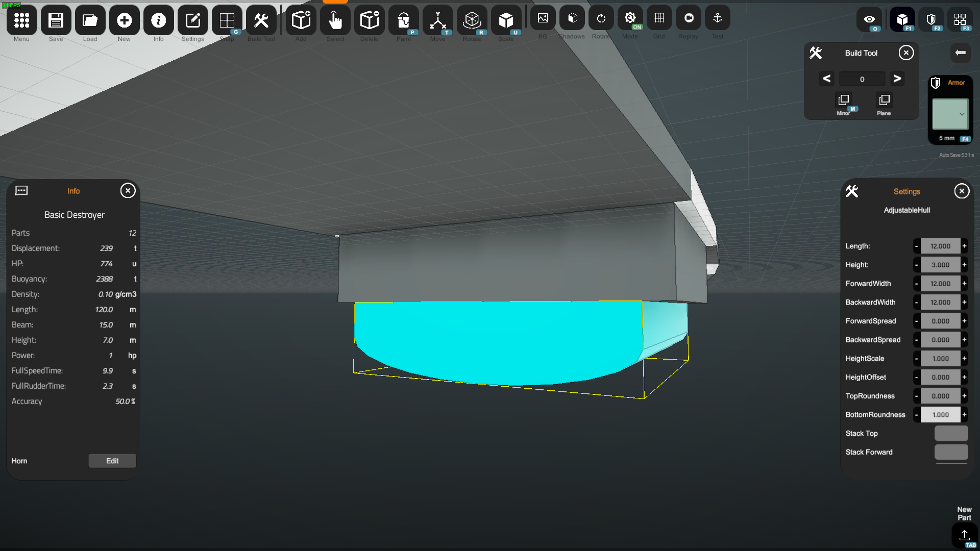980x551 pixels.
Task: Open the Build Tool from toolbar
Action: pos(261,21)
